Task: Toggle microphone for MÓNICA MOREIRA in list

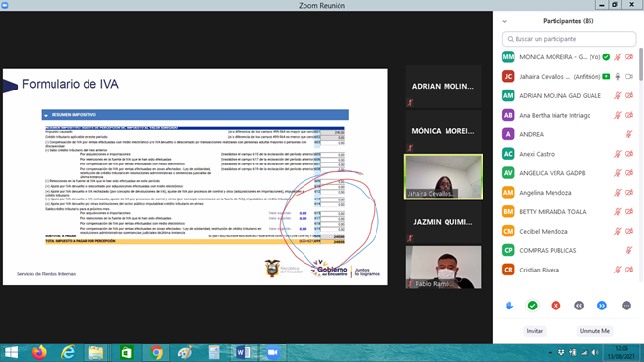Action: point(618,57)
